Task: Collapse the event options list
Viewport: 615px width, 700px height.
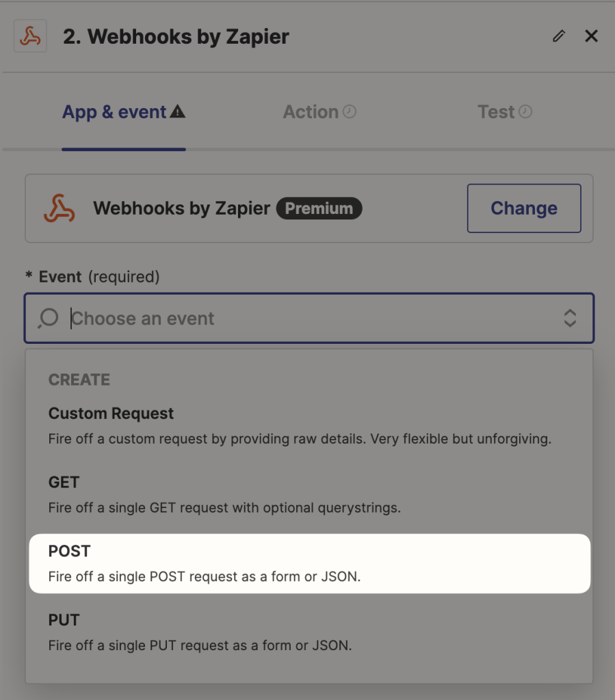Action: 570,318
